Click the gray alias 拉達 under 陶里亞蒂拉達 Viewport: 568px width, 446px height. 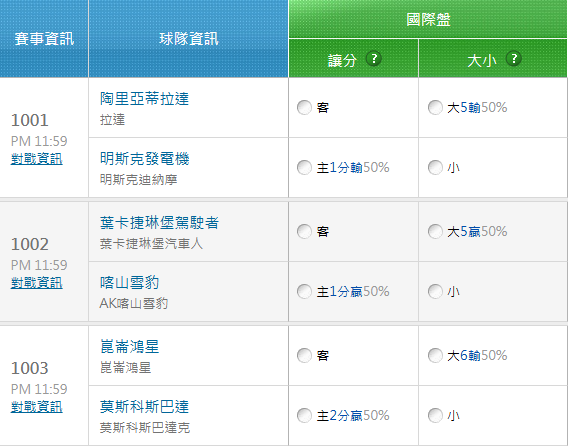click(112, 120)
